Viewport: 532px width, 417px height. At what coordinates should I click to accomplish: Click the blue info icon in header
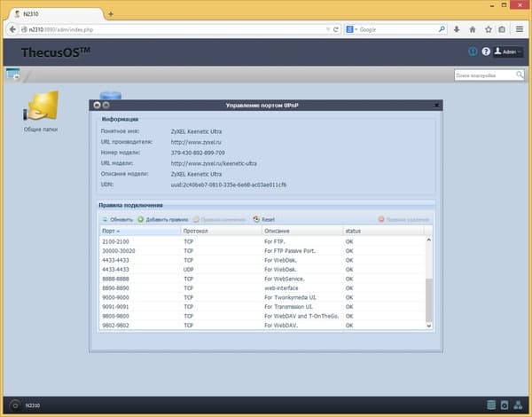473,51
